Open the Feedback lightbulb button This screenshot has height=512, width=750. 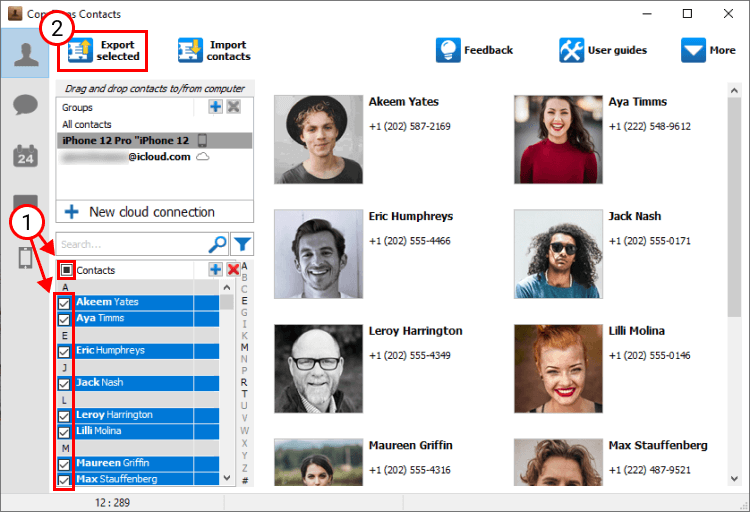pyautogui.click(x=474, y=50)
